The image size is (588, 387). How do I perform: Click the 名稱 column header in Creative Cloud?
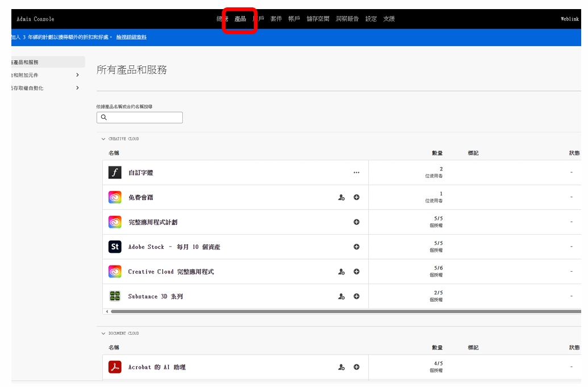pyautogui.click(x=114, y=153)
